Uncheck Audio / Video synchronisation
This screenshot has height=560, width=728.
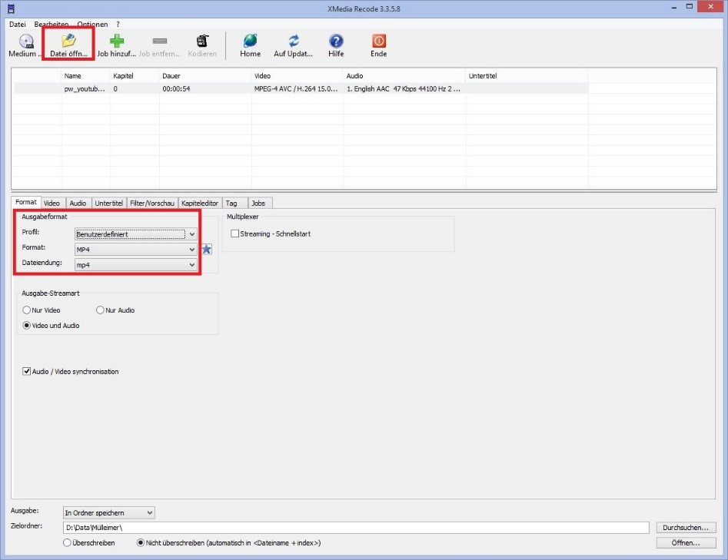27,372
